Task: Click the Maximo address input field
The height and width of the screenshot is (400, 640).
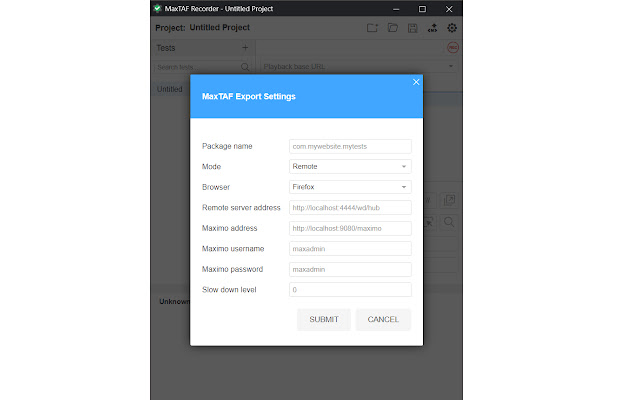Action: pos(350,228)
